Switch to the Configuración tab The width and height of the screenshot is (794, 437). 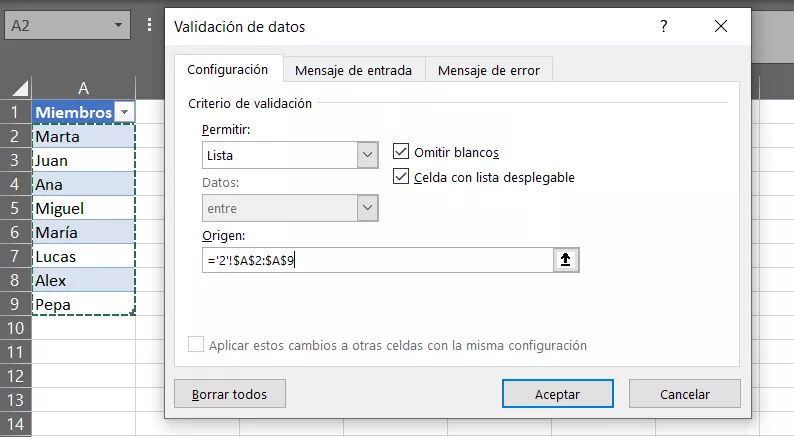[227, 69]
